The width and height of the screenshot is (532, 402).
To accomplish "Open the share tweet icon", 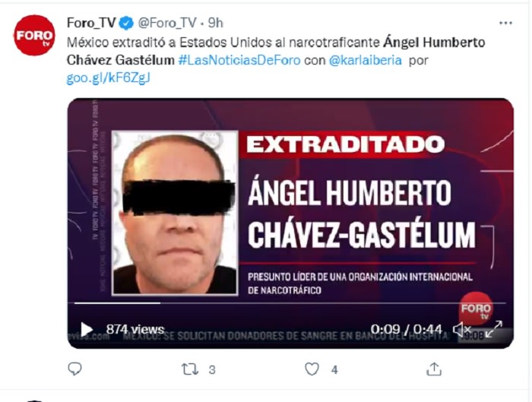I will 434,369.
